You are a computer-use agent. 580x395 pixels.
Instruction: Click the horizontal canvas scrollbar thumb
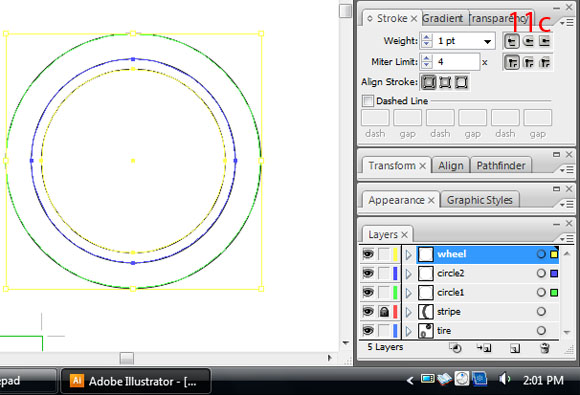coord(127,358)
